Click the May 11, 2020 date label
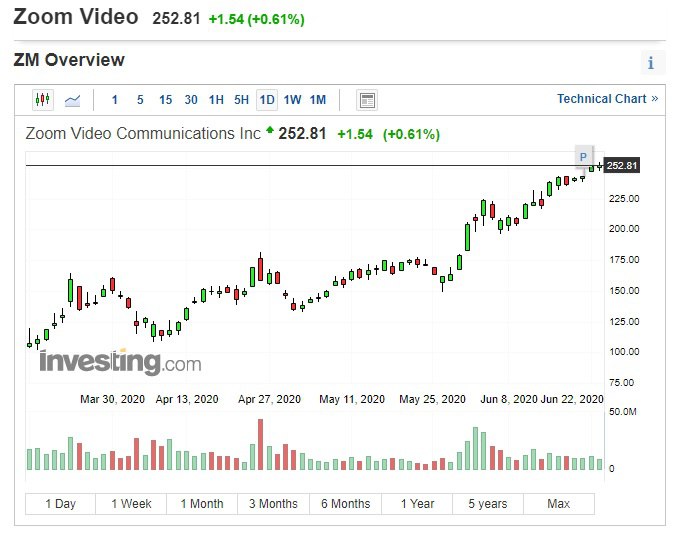Viewport: 681px width, 538px height. 352,399
